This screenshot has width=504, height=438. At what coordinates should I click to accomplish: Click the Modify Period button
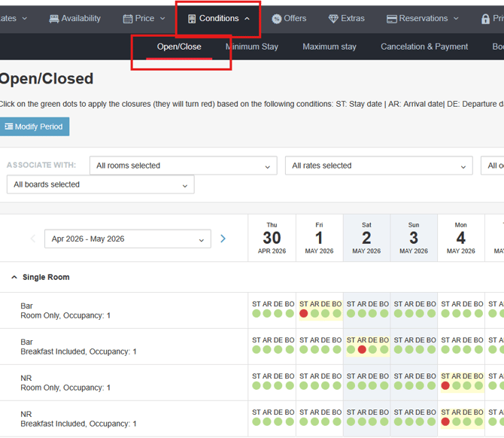point(34,126)
